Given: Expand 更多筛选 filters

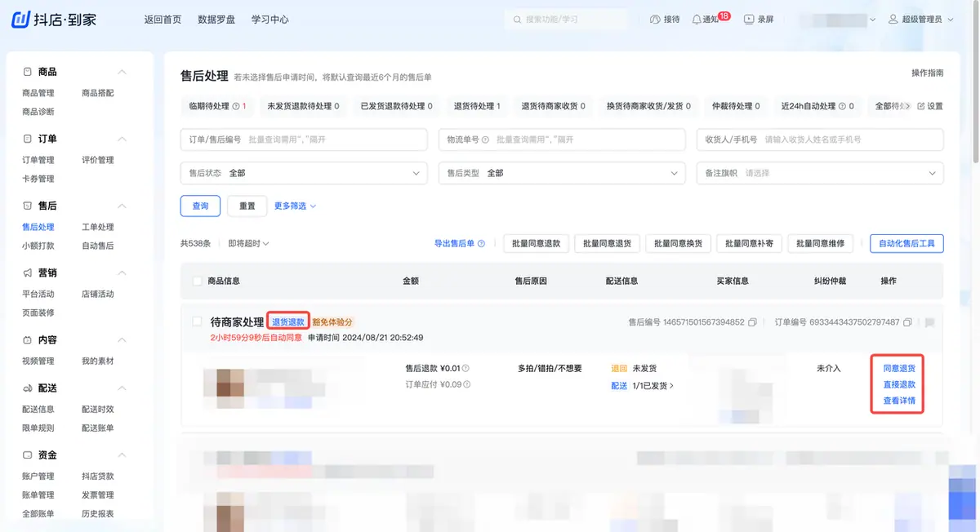Looking at the screenshot, I should click(295, 206).
